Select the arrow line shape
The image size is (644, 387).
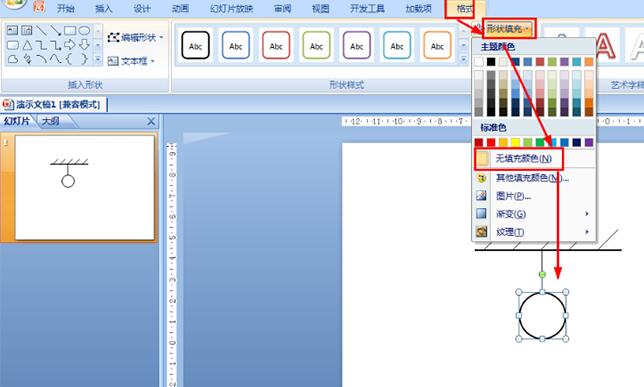55,30
